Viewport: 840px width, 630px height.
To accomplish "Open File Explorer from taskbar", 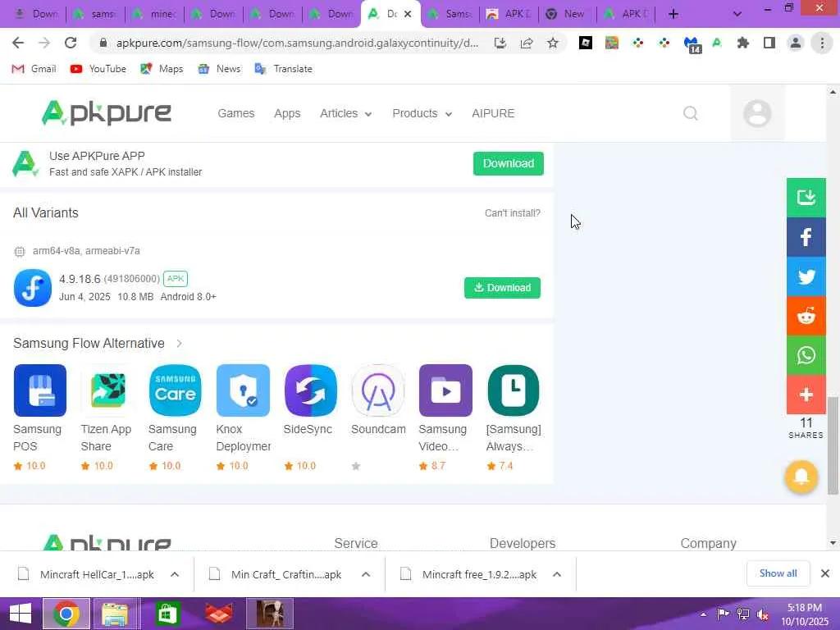I will (115, 614).
